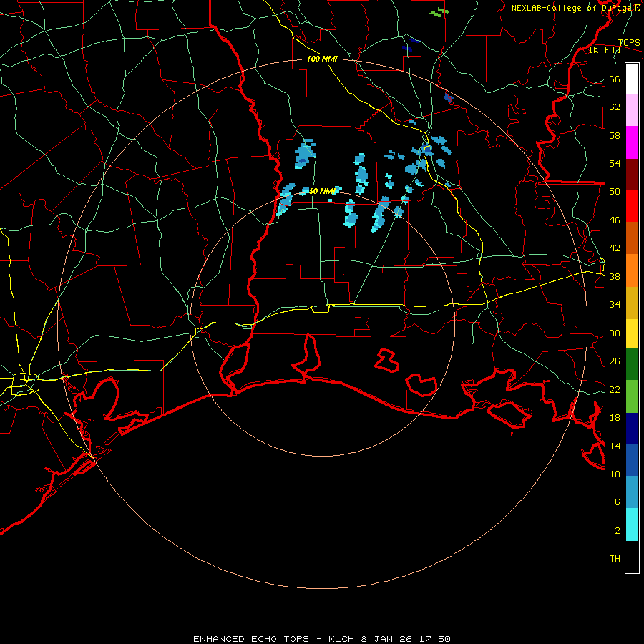Click the magenta legend swatch

point(632,142)
